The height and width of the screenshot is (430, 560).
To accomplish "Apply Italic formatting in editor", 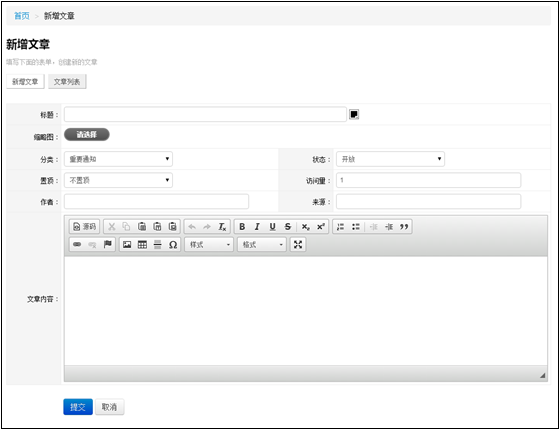I will pos(257,226).
